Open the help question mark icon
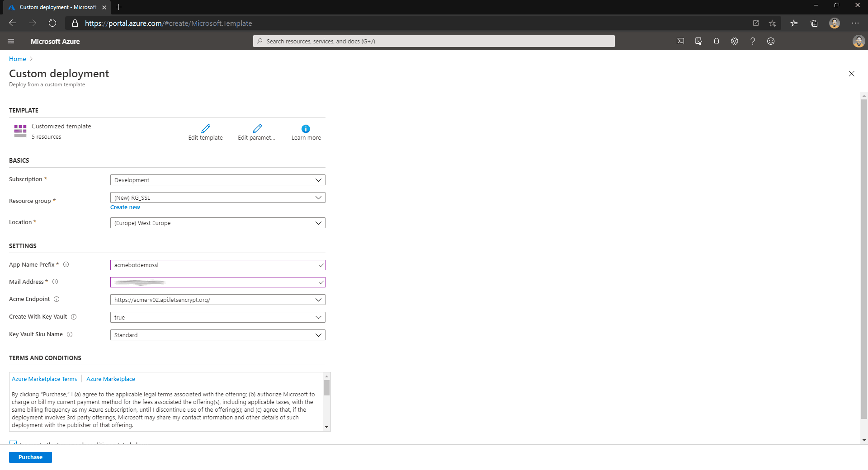 coord(752,41)
